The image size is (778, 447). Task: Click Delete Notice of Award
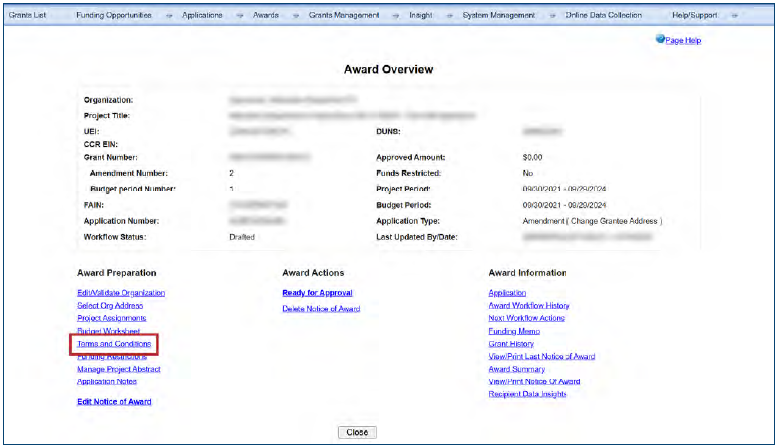(321, 309)
